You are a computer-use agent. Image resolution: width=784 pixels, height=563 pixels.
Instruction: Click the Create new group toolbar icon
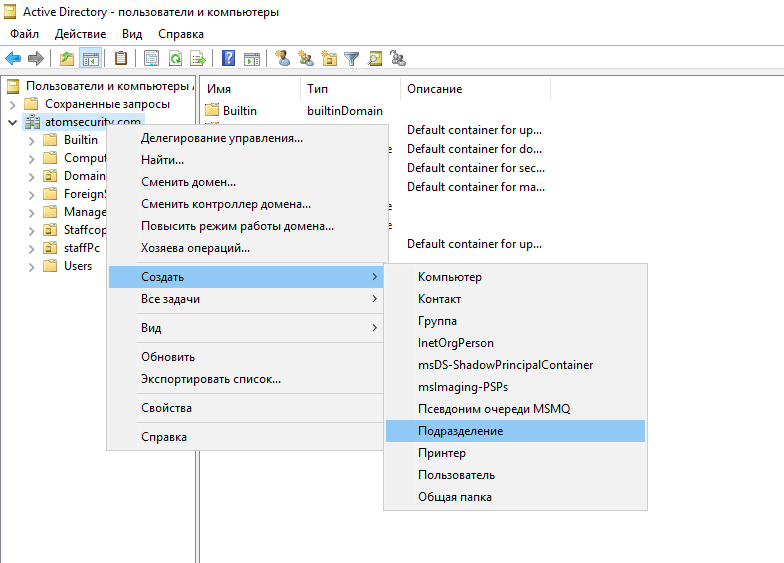coord(306,58)
